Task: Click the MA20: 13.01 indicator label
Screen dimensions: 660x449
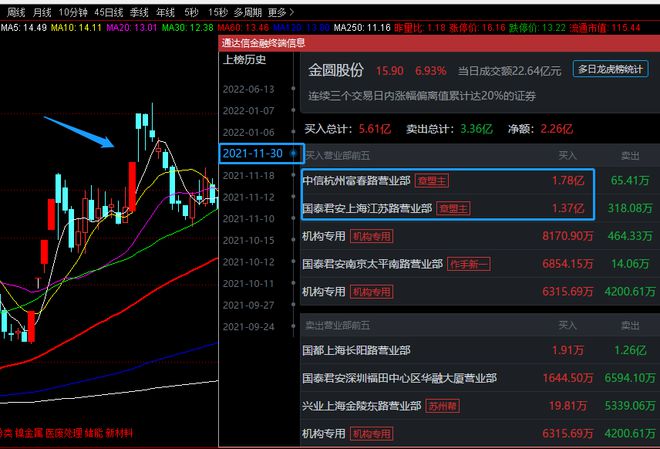Action: [x=132, y=28]
